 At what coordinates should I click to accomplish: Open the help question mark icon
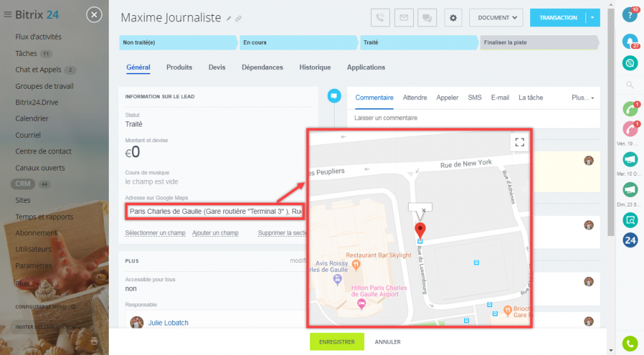(630, 15)
